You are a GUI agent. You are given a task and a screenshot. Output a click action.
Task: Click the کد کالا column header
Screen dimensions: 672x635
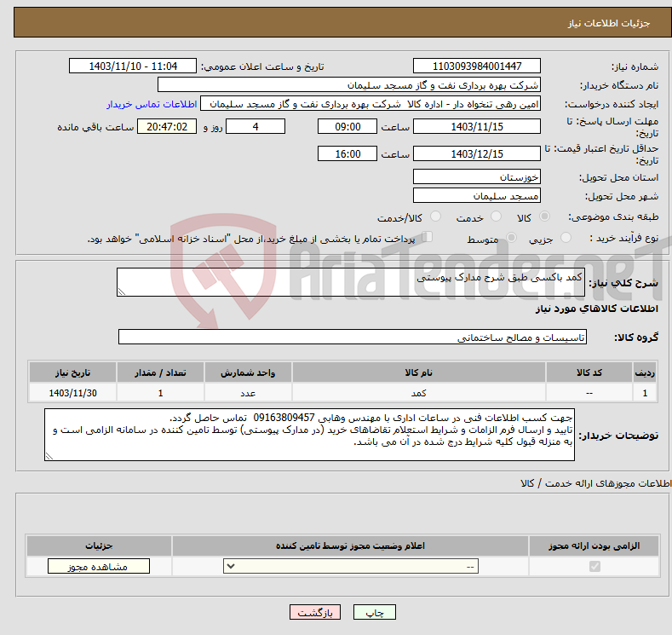tap(589, 372)
